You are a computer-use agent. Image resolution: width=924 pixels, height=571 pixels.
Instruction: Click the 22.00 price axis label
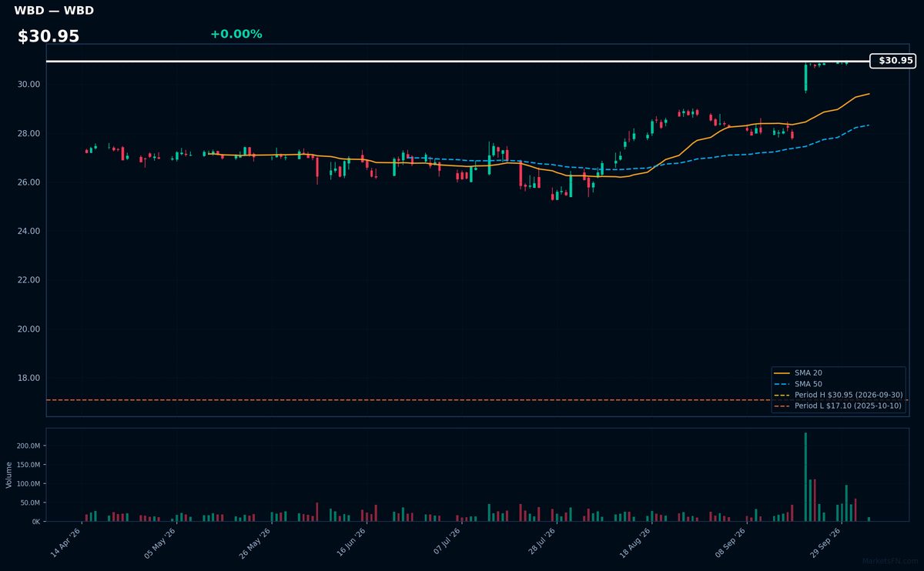coord(29,280)
